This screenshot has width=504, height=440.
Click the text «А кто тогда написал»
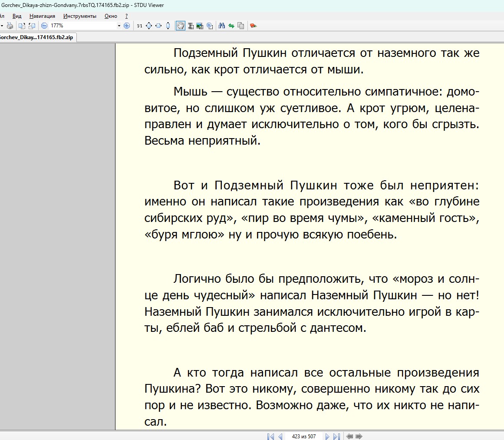click(236, 373)
